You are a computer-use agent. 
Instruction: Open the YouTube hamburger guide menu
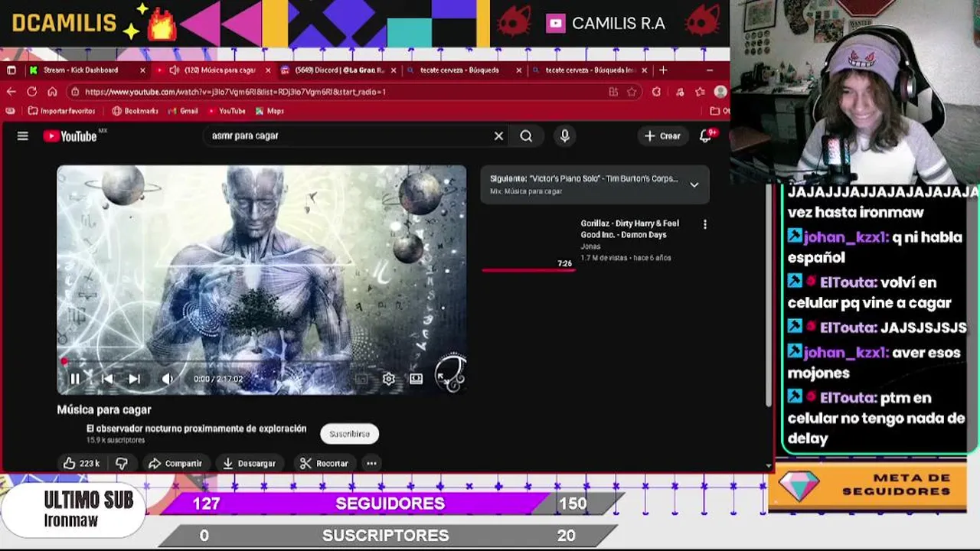tap(23, 136)
